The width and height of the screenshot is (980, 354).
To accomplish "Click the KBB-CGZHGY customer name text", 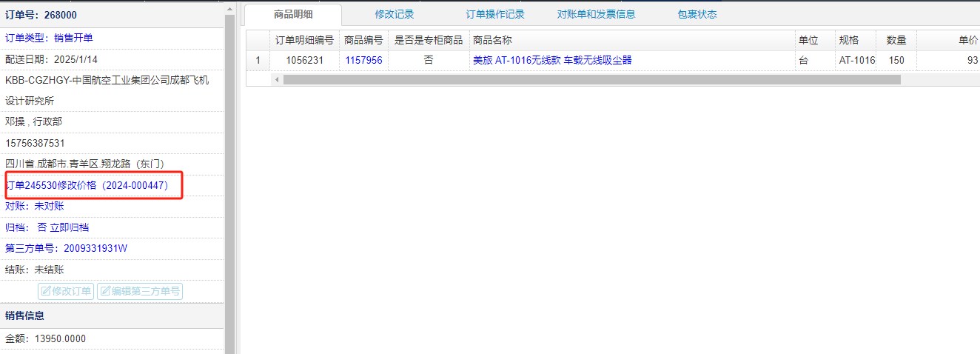I will pyautogui.click(x=107, y=90).
